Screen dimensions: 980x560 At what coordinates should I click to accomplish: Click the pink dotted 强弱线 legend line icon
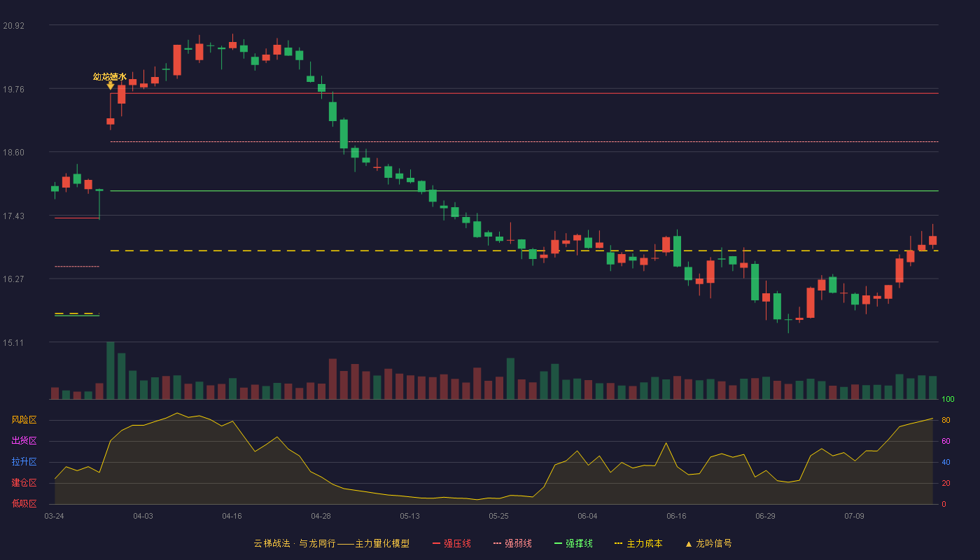point(497,543)
